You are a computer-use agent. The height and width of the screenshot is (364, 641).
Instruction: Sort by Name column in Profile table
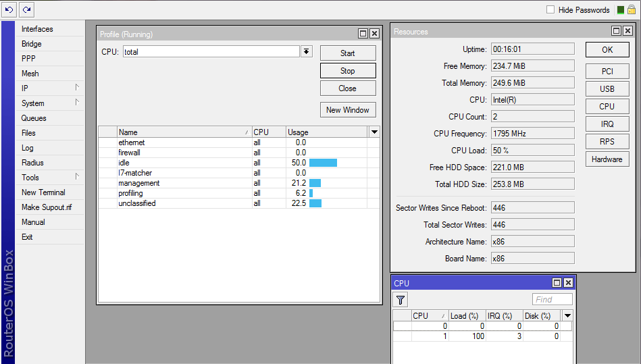point(184,132)
